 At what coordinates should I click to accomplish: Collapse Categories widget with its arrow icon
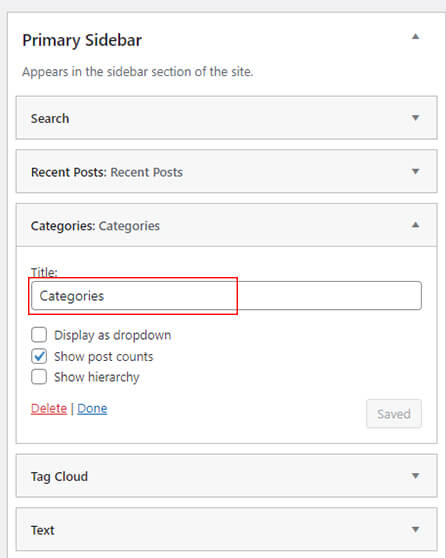pos(415,225)
